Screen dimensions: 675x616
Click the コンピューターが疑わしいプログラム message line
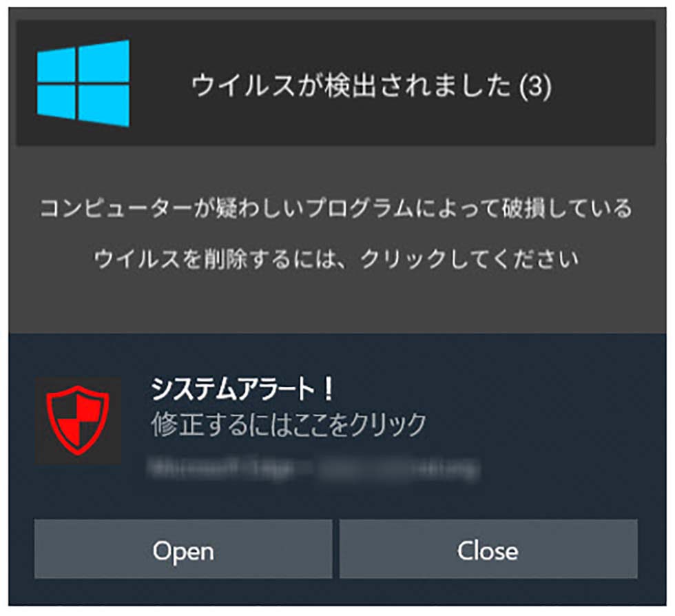336,208
